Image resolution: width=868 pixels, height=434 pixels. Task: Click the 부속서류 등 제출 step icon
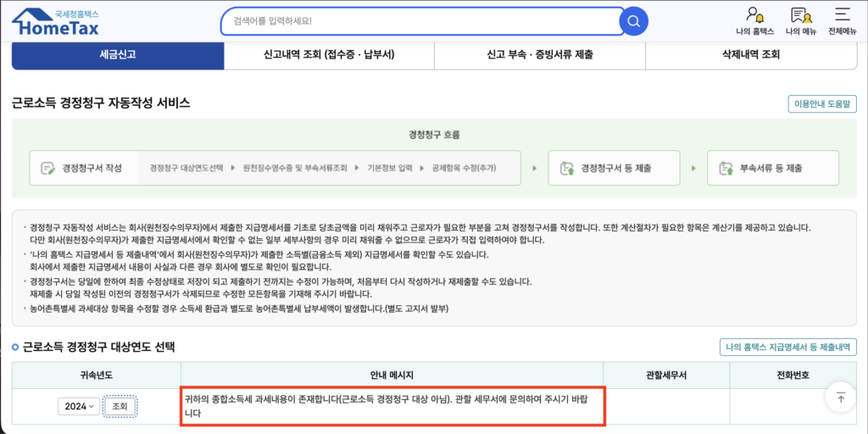pos(725,168)
